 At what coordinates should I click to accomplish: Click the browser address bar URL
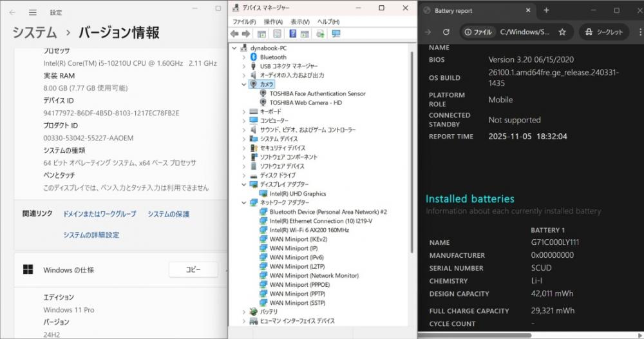[x=524, y=32]
